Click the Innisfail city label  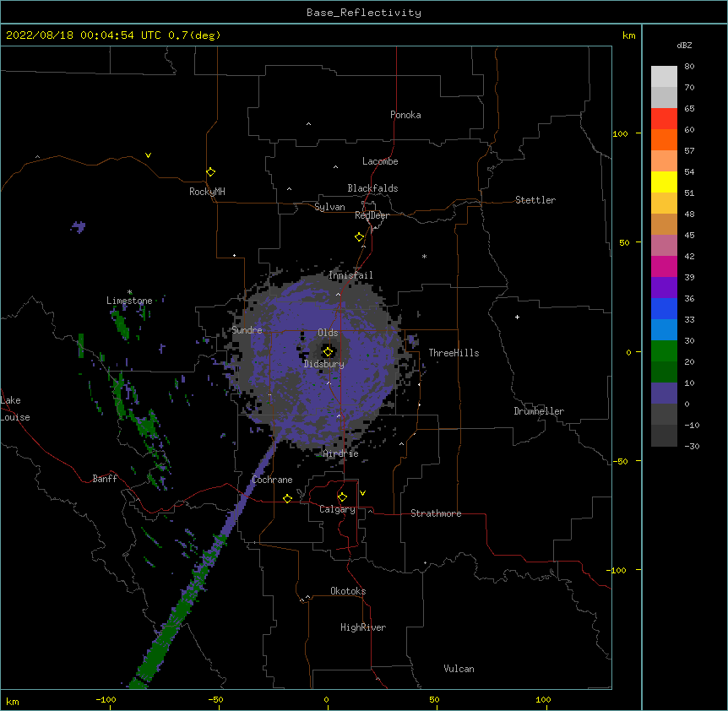tap(350, 275)
